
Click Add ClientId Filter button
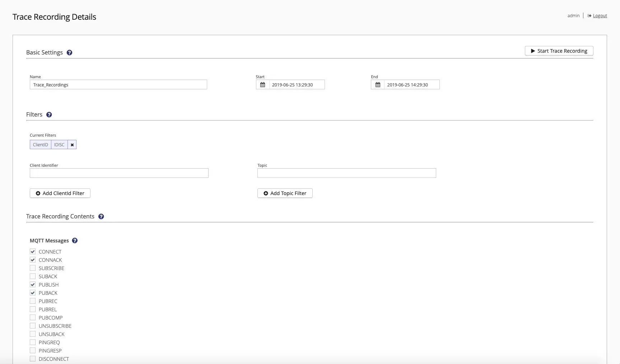click(x=60, y=193)
